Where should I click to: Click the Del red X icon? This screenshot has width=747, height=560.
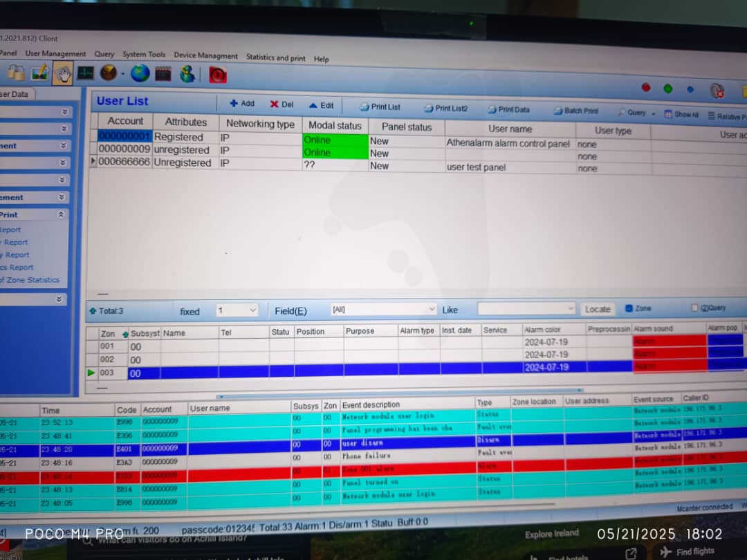tap(274, 104)
